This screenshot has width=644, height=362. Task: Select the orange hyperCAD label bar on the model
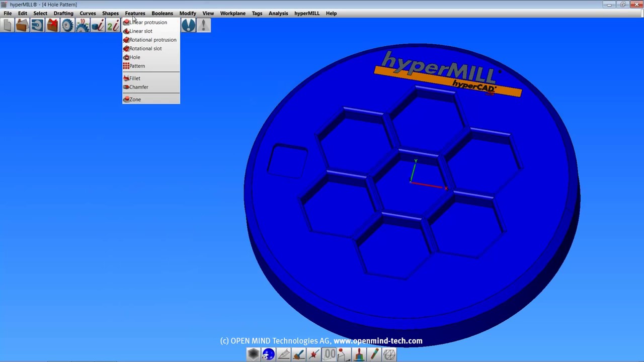pyautogui.click(x=448, y=82)
